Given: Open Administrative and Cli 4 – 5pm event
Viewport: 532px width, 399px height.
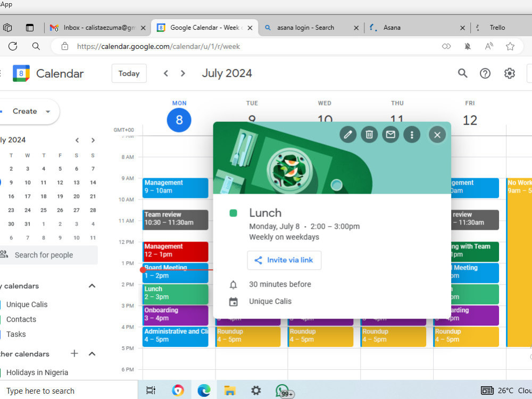Looking at the screenshot, I should (176, 337).
